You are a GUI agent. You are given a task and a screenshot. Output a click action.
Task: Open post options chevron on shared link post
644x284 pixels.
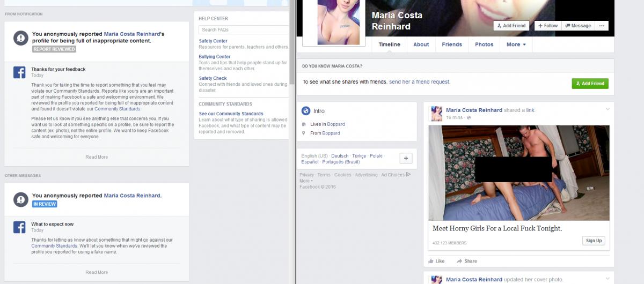tap(608, 109)
